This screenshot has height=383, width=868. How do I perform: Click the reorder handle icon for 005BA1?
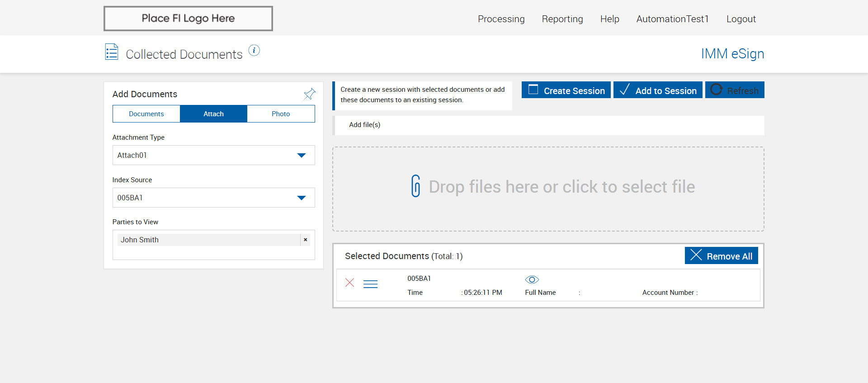tap(370, 284)
